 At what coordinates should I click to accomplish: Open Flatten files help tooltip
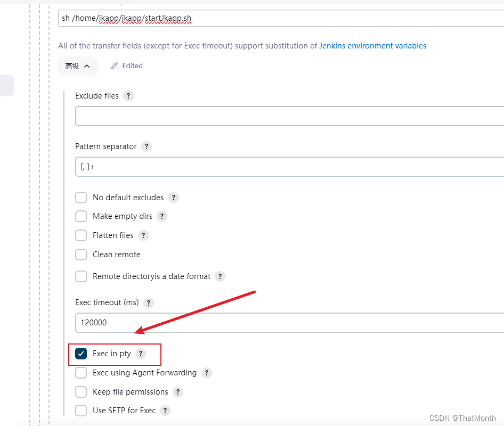point(143,235)
